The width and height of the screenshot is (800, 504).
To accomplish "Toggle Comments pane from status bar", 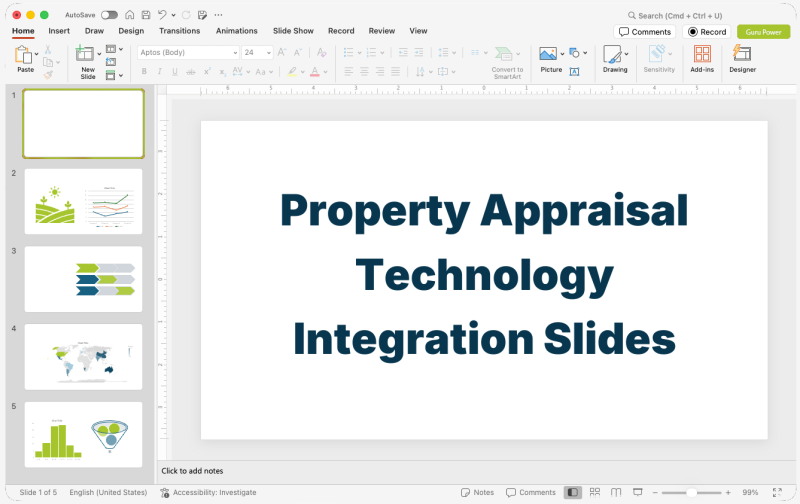I will click(x=531, y=492).
